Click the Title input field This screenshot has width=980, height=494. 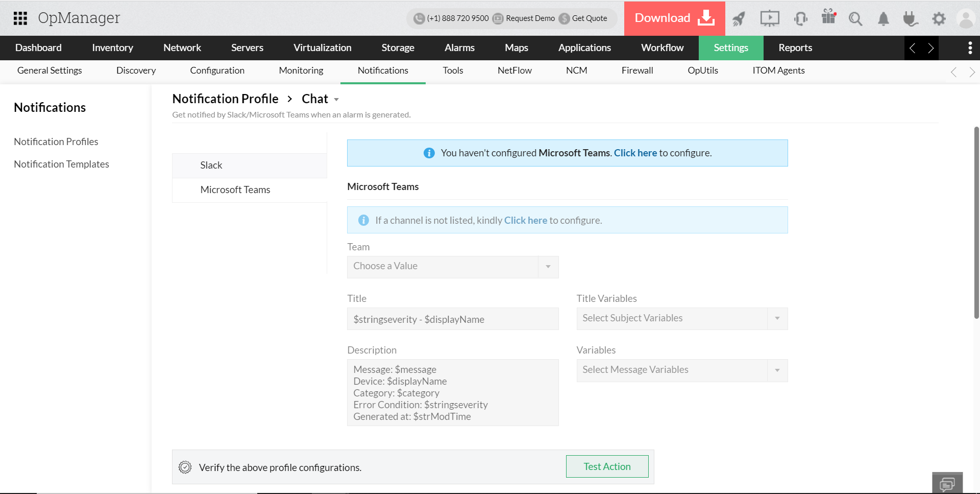pyautogui.click(x=453, y=319)
